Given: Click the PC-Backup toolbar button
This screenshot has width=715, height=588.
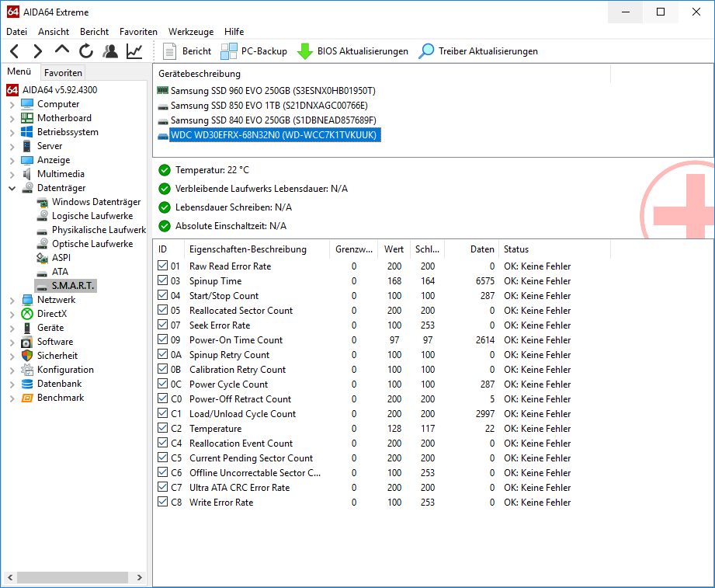Looking at the screenshot, I should click(254, 51).
